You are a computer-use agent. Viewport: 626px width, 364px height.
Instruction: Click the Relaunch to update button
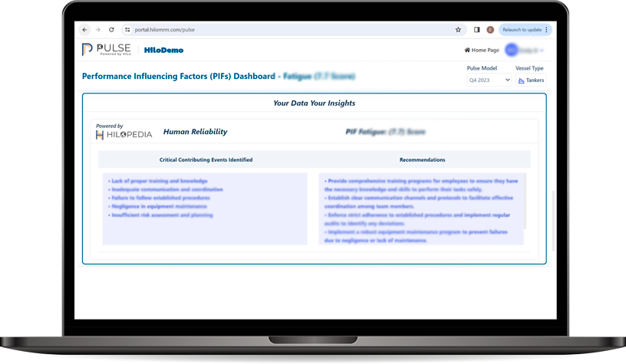(x=522, y=30)
